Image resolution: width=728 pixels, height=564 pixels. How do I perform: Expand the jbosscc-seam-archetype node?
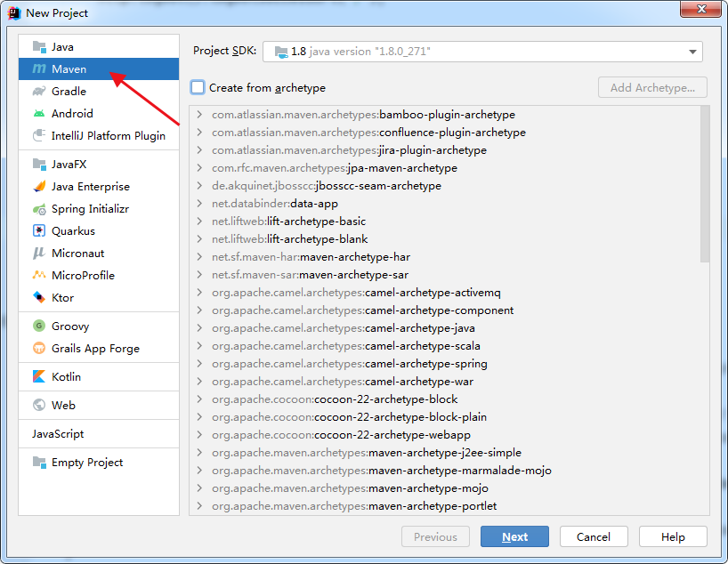pos(199,186)
